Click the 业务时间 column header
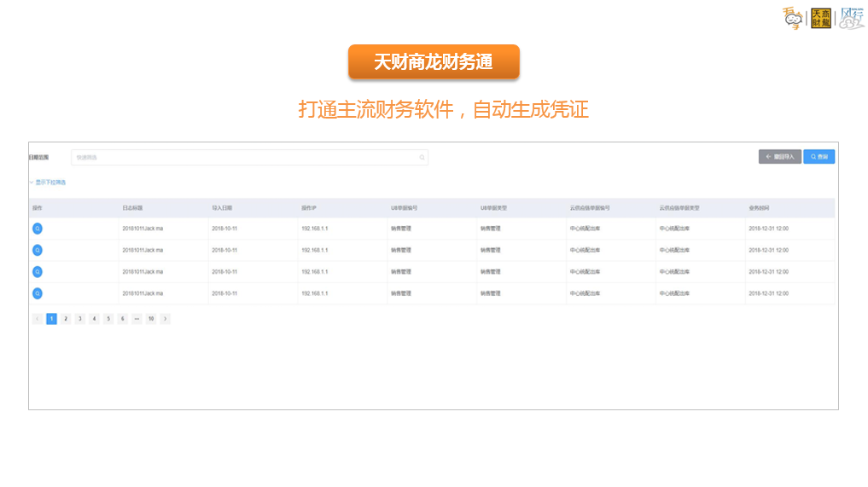The image size is (868, 487). click(x=759, y=208)
